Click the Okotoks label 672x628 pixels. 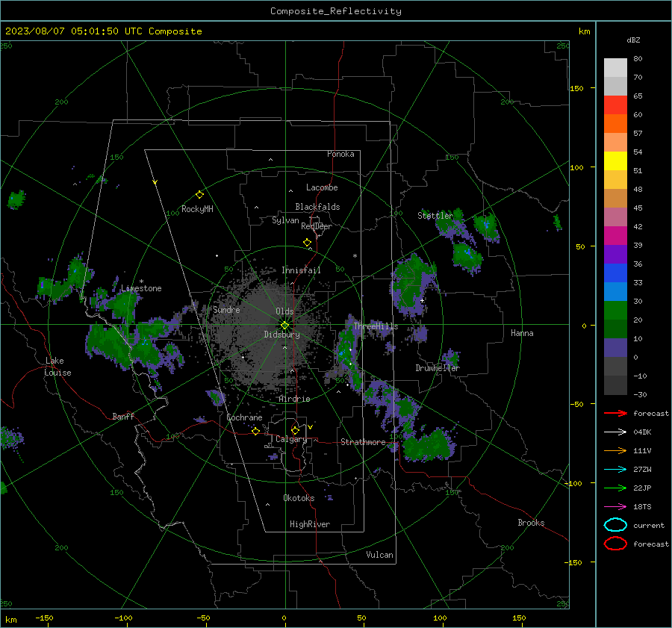coord(299,498)
